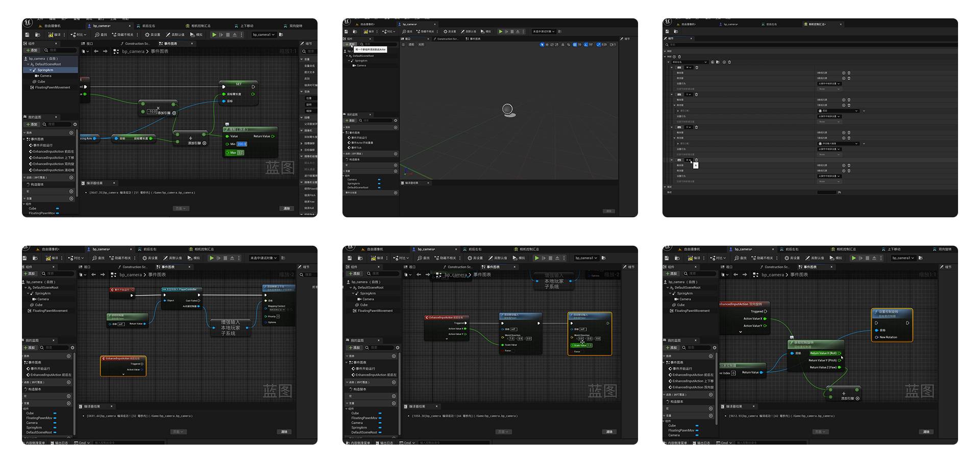Click select mode icon in 3D viewport screenshot
Image resolution: width=980 pixels, height=464 pixels.
[x=542, y=44]
